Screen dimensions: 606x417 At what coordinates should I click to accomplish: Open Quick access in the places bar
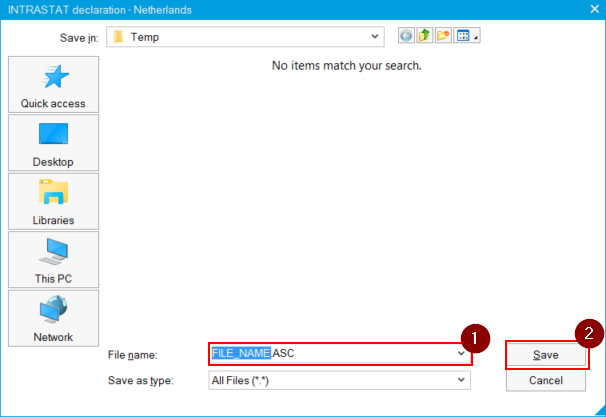(53, 85)
